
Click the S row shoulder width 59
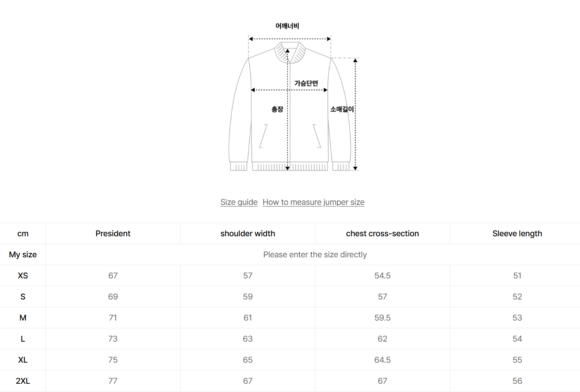click(x=248, y=297)
